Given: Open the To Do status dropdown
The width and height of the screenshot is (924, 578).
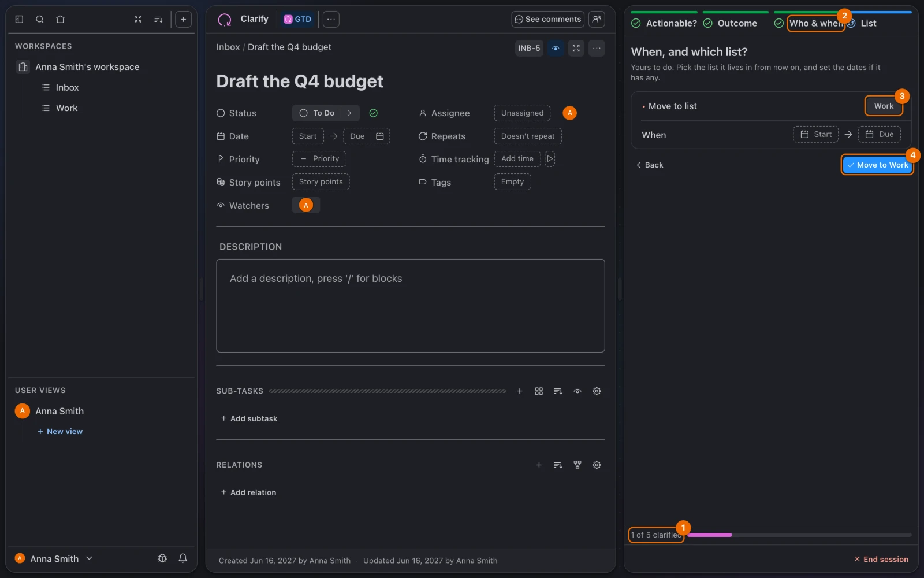Looking at the screenshot, I should point(318,113).
